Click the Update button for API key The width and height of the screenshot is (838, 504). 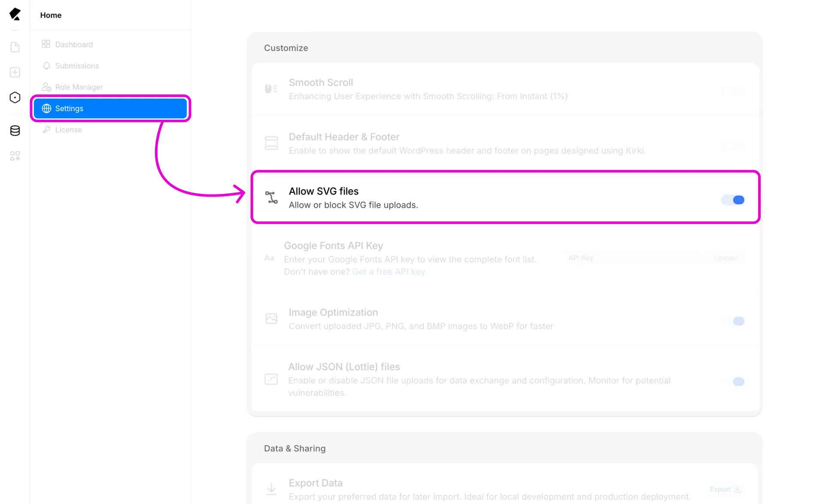[726, 258]
